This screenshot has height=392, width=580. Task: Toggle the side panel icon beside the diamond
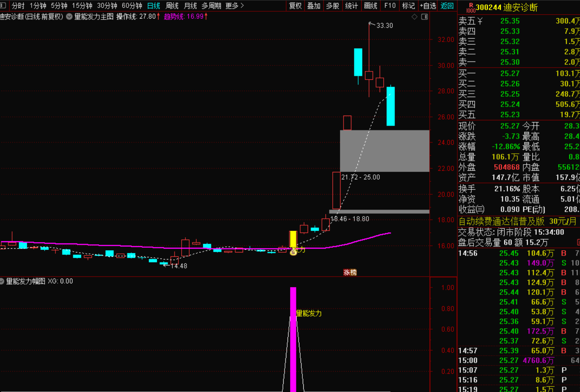click(x=424, y=17)
